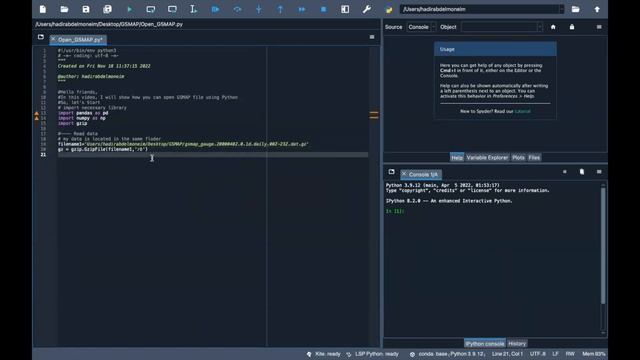Viewport: 640px width, 360px height.
Task: Open the editor pane options menu
Action: point(372,37)
